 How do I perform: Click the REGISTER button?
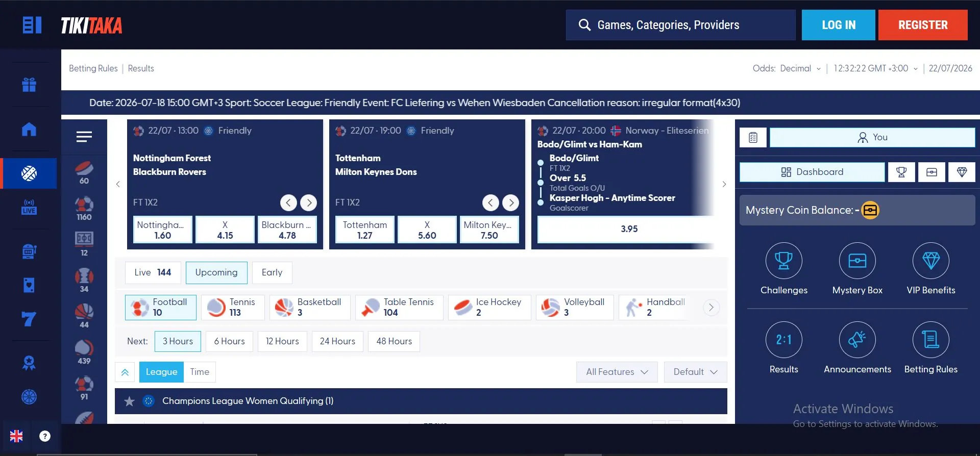pos(923,25)
